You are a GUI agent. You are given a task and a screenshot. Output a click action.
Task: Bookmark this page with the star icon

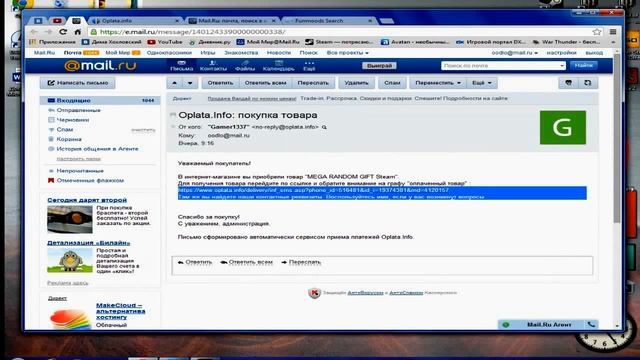[597, 31]
